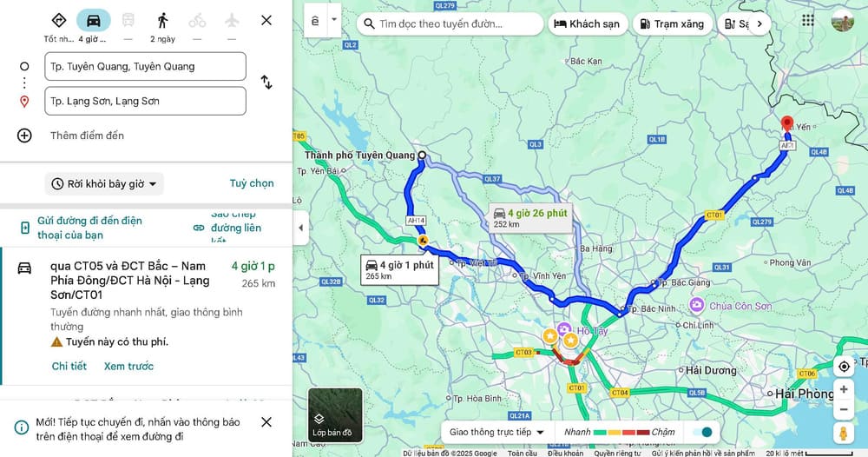Viewport: 868px width, 457px height.
Task: Close the directions panel
Action: [266, 21]
